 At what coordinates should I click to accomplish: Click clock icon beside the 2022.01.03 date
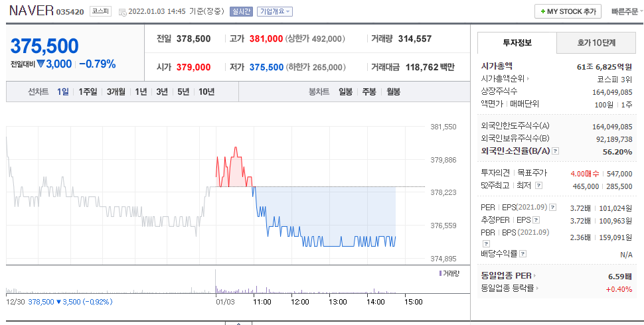pos(122,12)
